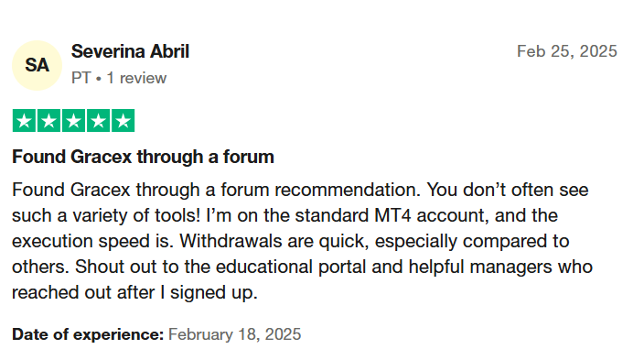
Task: Select the 1 review count text
Action: click(x=136, y=78)
